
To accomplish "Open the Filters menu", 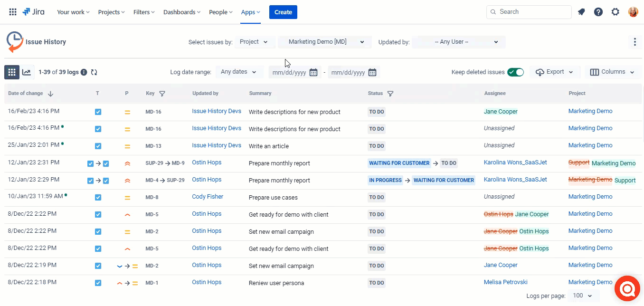I will 144,12.
